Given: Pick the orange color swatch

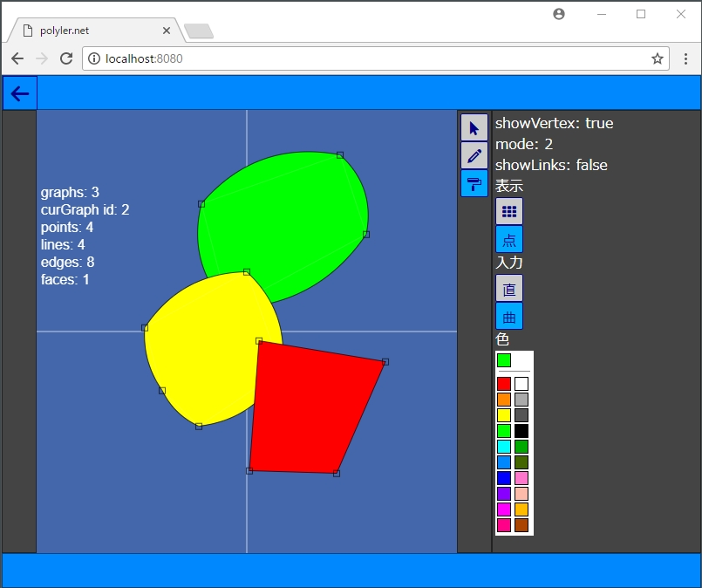Looking at the screenshot, I should [504, 400].
